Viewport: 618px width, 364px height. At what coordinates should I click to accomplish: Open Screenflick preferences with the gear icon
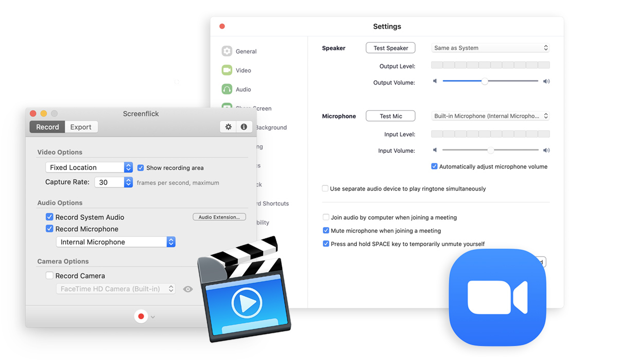point(228,127)
